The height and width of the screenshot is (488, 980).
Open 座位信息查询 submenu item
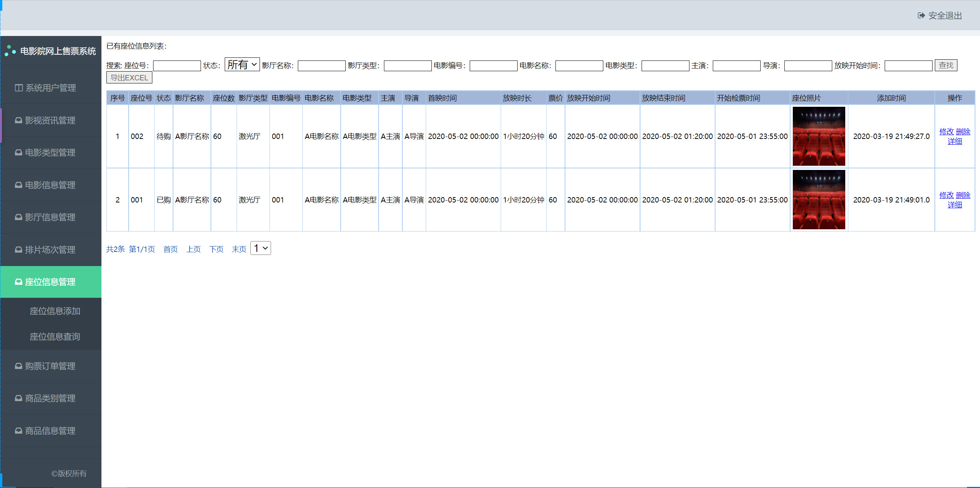[x=55, y=337]
